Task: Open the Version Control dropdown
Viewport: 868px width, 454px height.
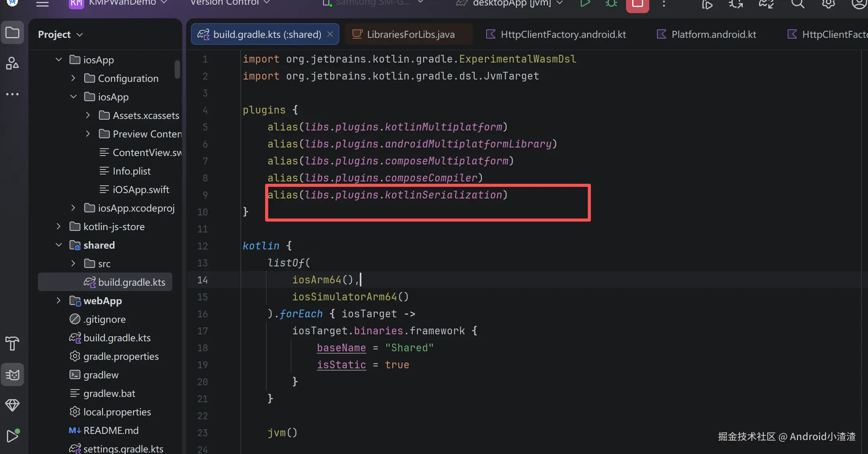Action: [x=230, y=3]
